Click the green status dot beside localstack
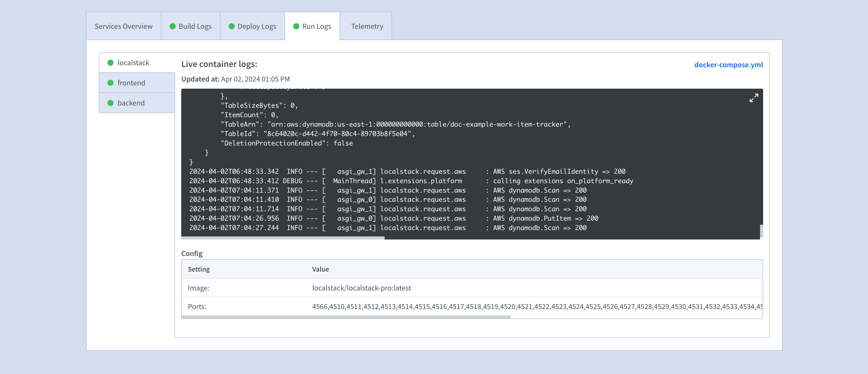This screenshot has height=374, width=868. click(111, 62)
